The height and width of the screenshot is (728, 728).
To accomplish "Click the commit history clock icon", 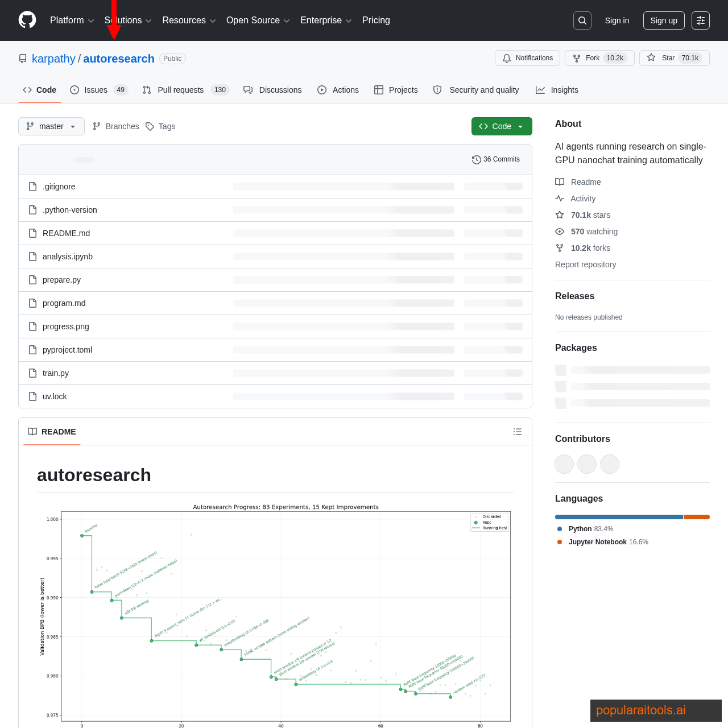I will (x=476, y=159).
